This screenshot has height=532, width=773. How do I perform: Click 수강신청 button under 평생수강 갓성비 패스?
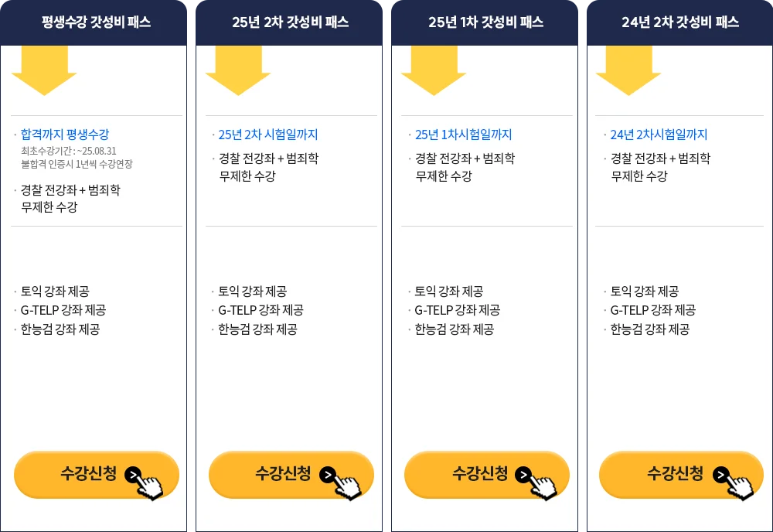point(96,474)
